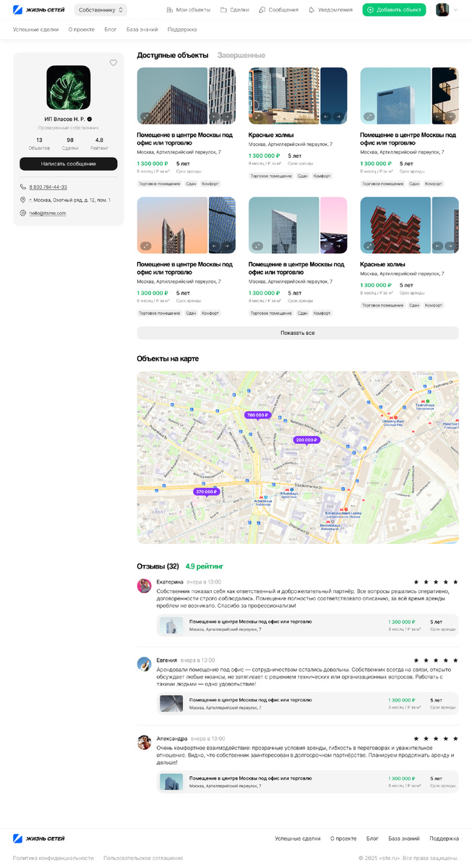The width and height of the screenshot is (472, 868).
Task: Next photo arrow on pink thumbnail
Action: point(338,246)
